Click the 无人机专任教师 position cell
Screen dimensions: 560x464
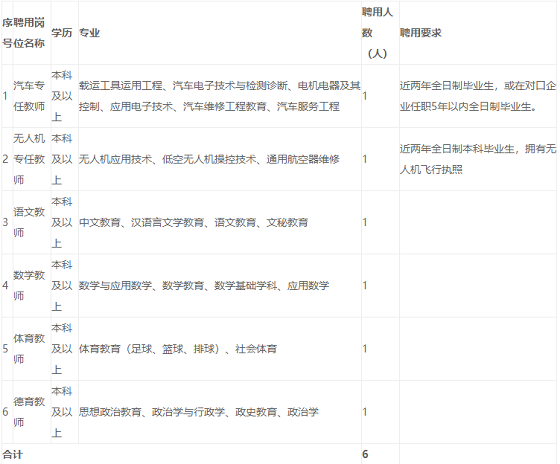pos(29,159)
